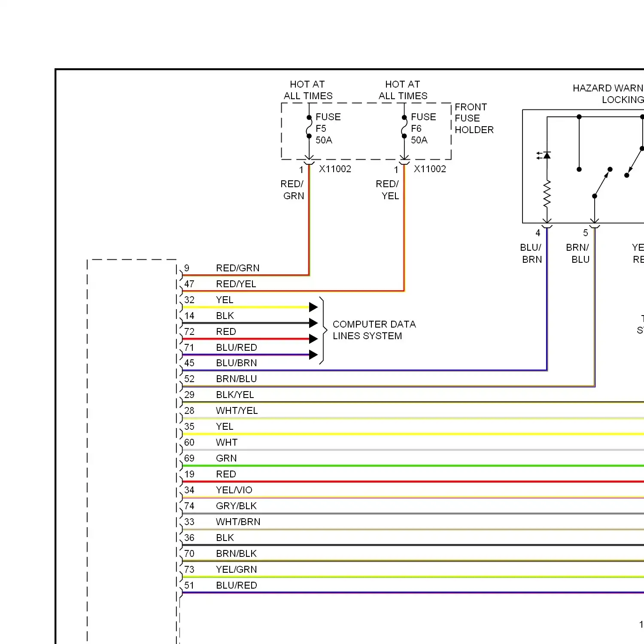
Task: Click the curly brace grouping data lines
Action: coord(323,331)
